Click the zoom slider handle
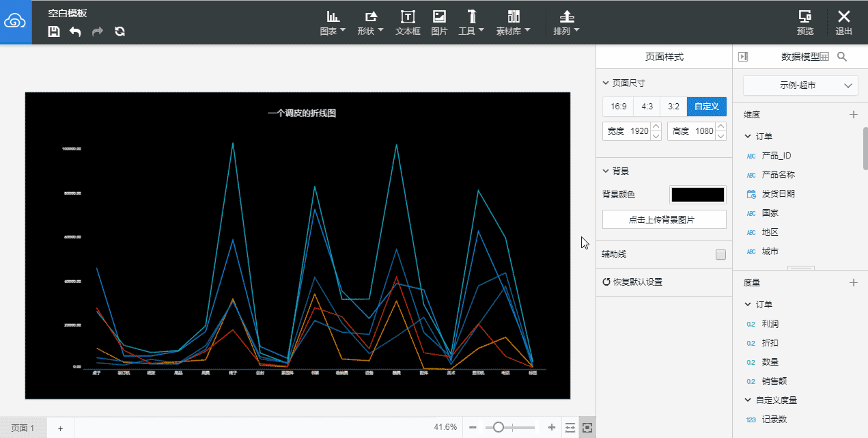The height and width of the screenshot is (438, 868). (499, 427)
